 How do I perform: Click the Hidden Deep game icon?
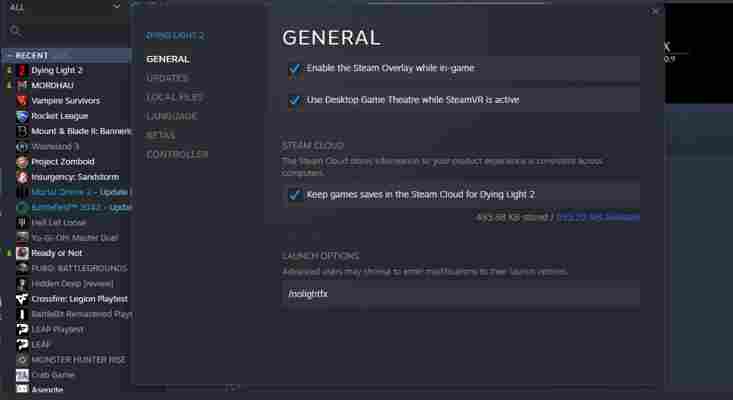pos(22,284)
